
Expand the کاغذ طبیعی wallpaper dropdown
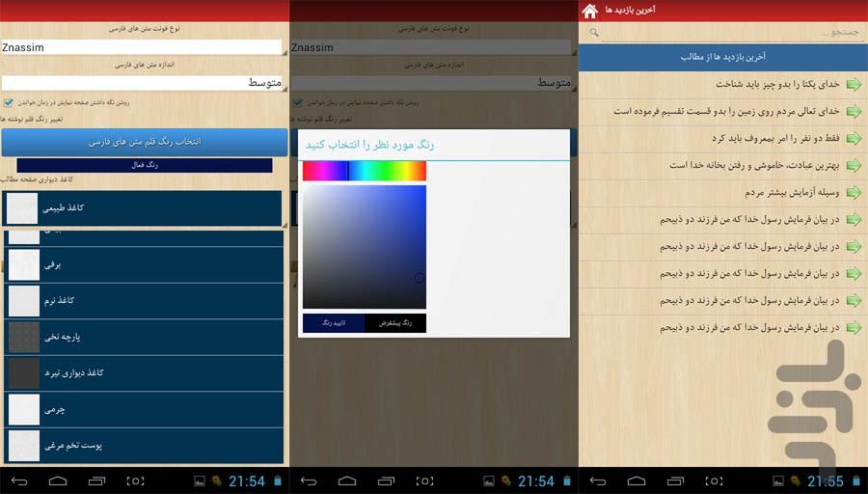pyautogui.click(x=143, y=207)
